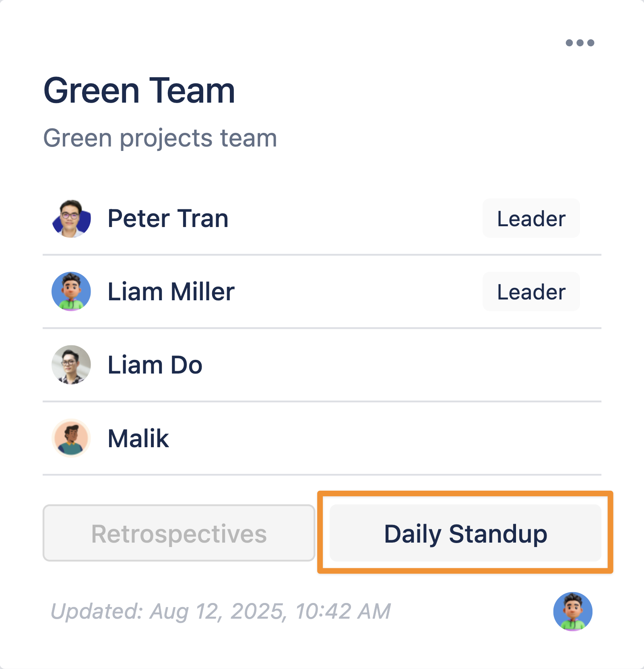Click Malik's avatar icon
Viewport: 644px width, 669px height.
point(71,438)
